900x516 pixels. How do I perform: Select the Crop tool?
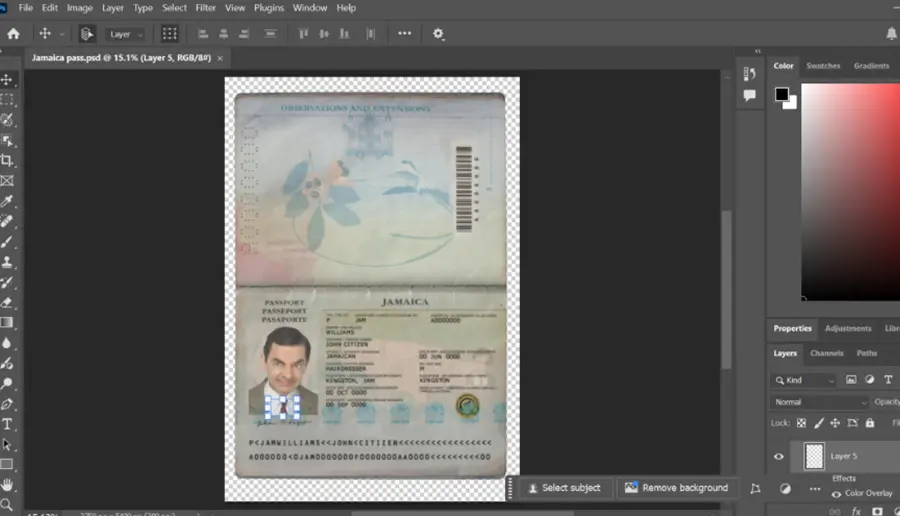7,160
